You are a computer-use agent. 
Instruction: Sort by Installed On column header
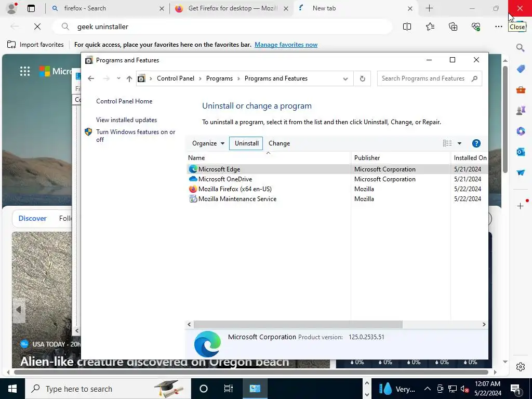point(470,158)
